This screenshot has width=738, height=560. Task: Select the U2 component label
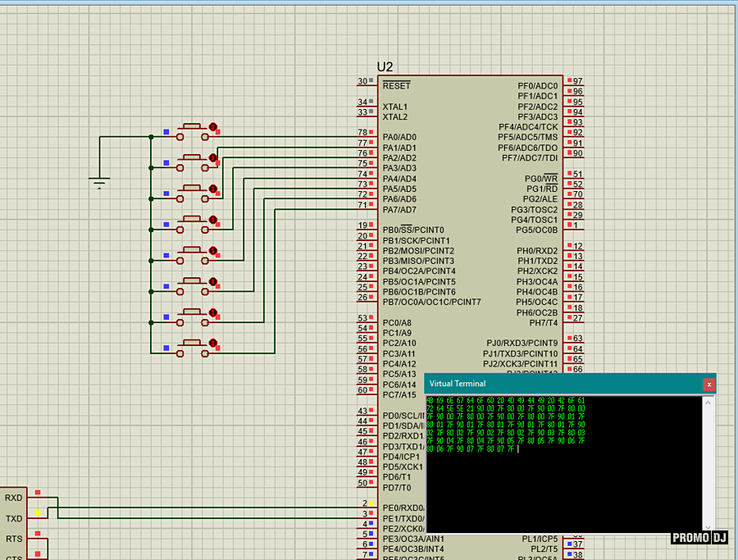coord(385,66)
